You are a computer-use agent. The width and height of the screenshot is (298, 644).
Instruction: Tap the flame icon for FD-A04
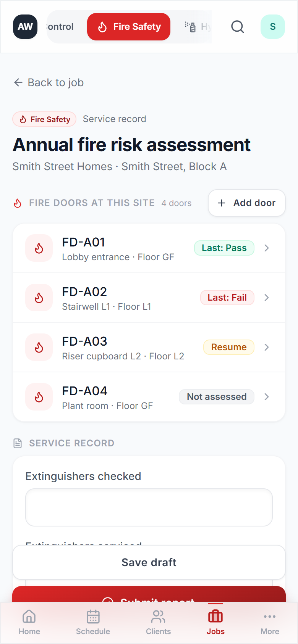[x=39, y=397]
